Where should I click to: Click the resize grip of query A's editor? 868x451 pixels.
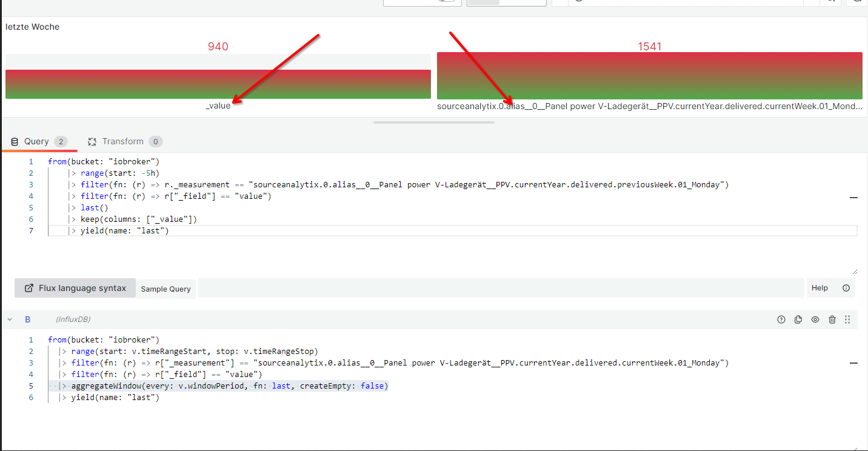pyautogui.click(x=854, y=271)
